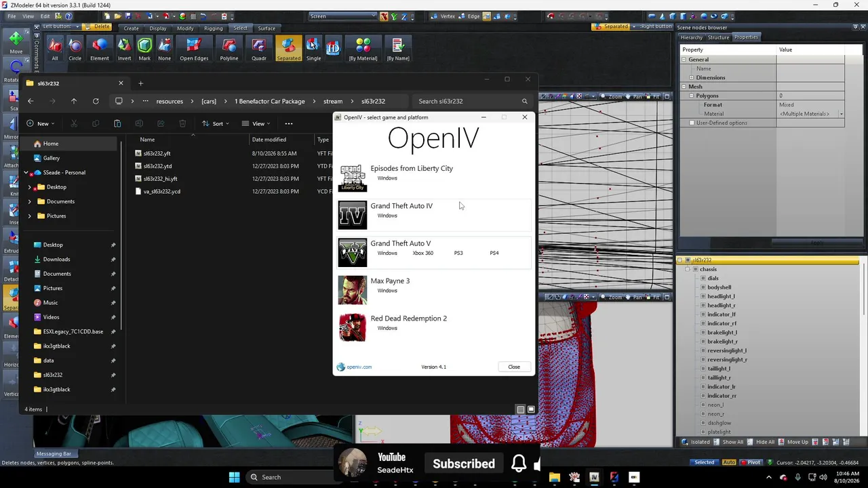Viewport: 868px width, 488px height.
Task: Open the Display ribbon tab
Action: 158,28
